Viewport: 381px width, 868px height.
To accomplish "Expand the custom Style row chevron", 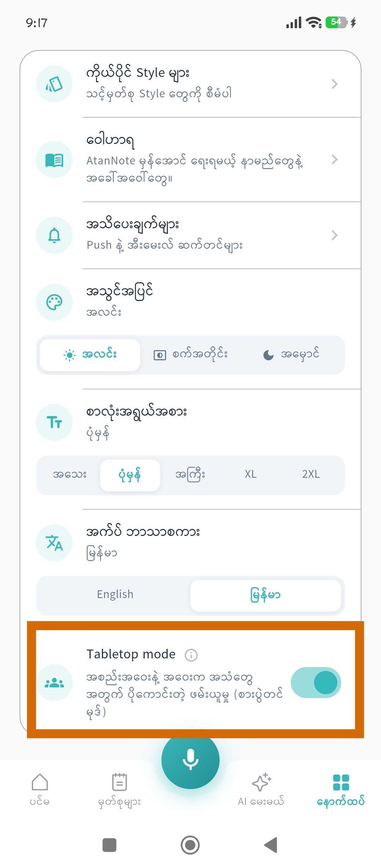I will point(334,84).
